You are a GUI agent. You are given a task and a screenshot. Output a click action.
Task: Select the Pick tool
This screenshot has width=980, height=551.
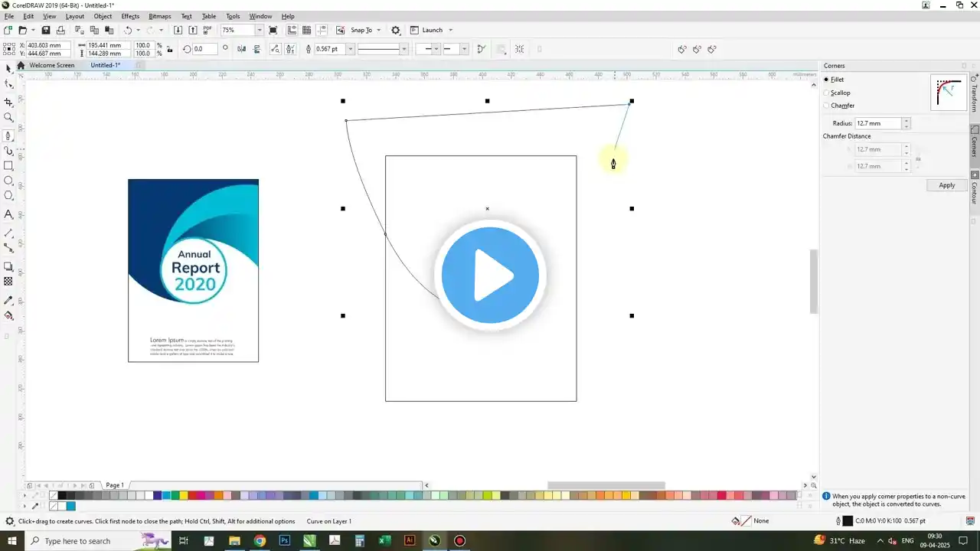(8, 69)
